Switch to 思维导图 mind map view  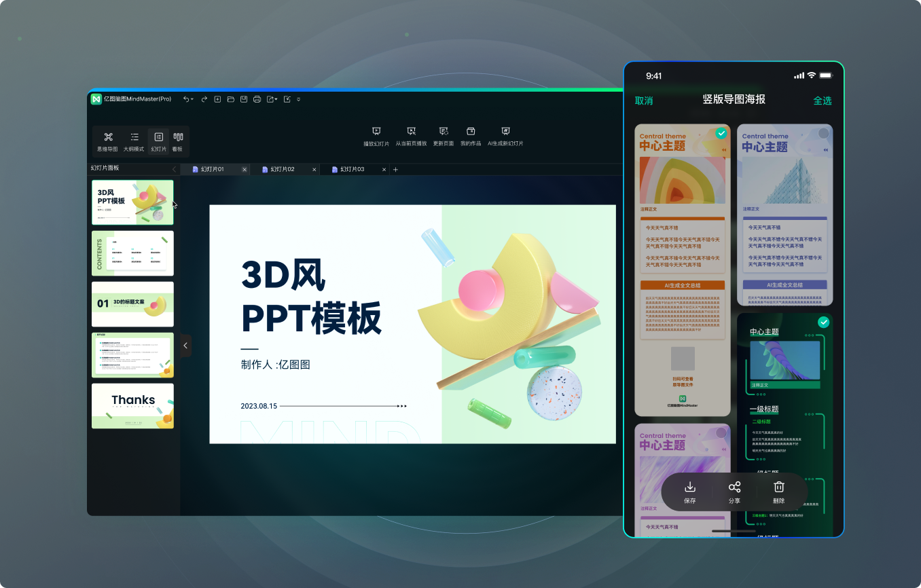107,142
